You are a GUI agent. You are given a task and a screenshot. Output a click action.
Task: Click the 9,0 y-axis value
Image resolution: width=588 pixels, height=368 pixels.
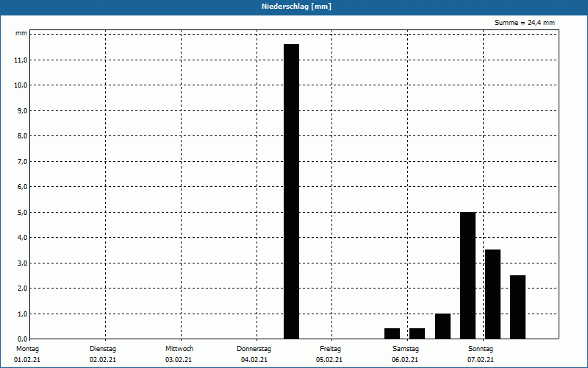(22, 111)
